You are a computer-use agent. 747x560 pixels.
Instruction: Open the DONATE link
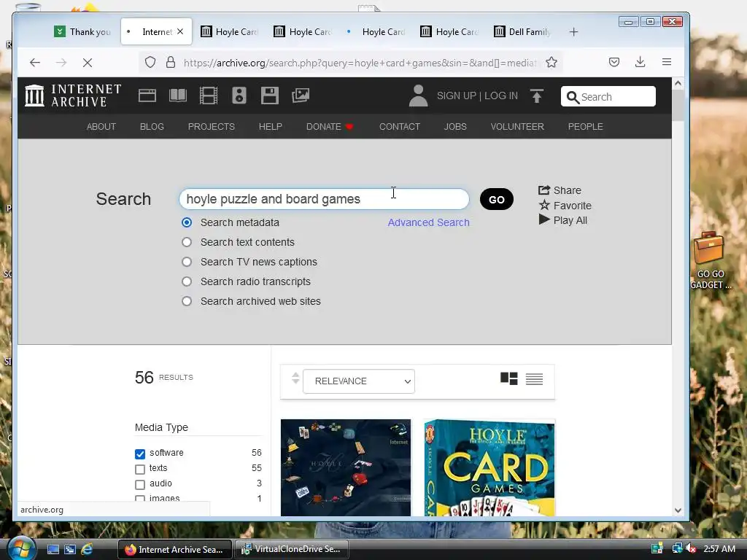[329, 127]
